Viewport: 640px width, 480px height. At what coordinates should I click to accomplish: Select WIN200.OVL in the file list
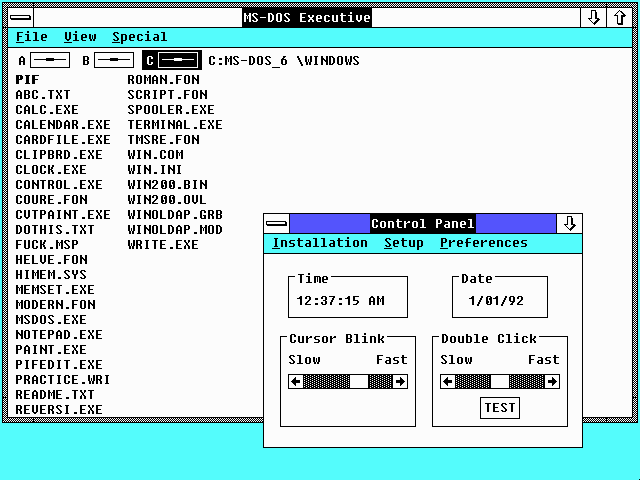pyautogui.click(x=167, y=200)
